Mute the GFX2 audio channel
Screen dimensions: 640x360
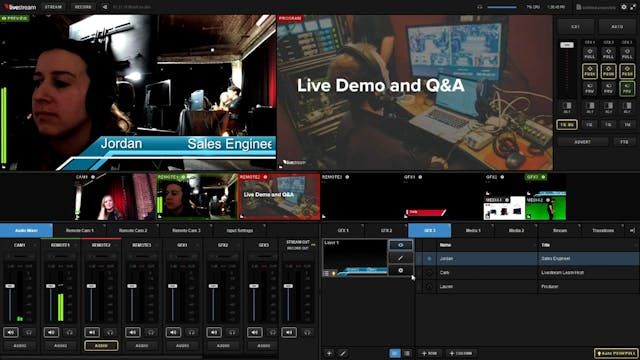click(214, 332)
